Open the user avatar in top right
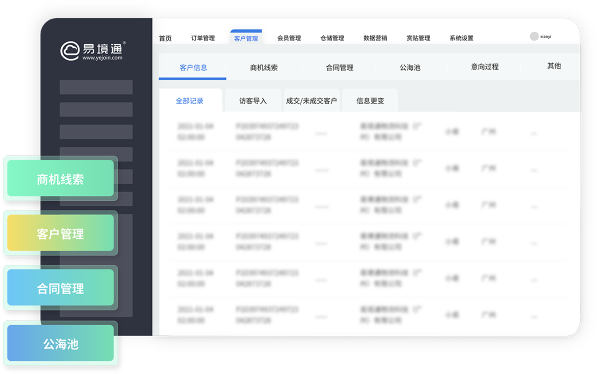Viewport: 597px width, 374px height. [x=534, y=36]
